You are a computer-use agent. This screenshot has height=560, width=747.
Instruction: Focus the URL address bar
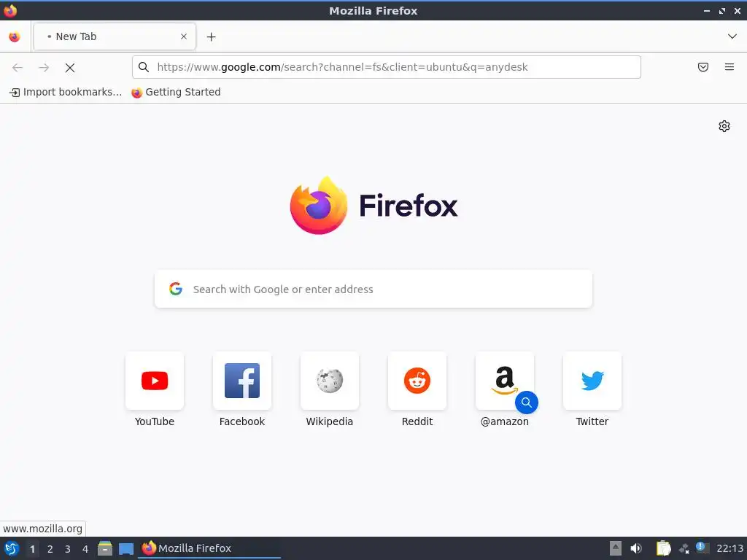pyautogui.click(x=387, y=67)
